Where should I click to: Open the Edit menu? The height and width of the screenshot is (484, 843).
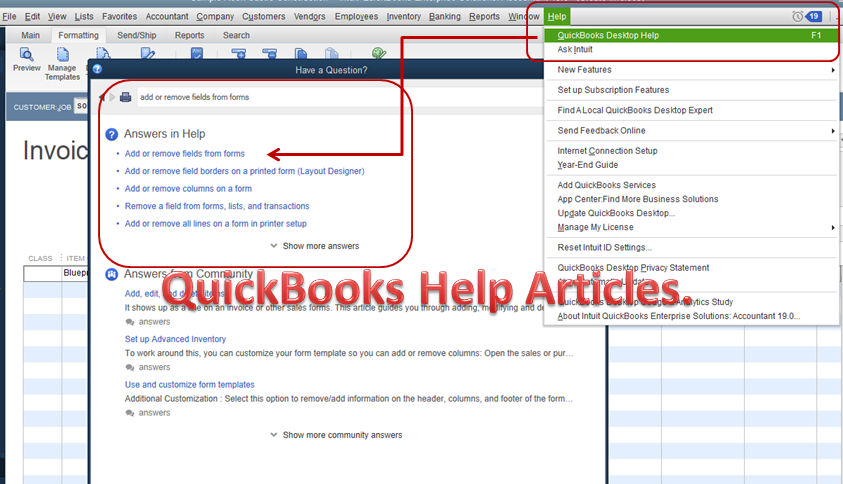coord(32,17)
